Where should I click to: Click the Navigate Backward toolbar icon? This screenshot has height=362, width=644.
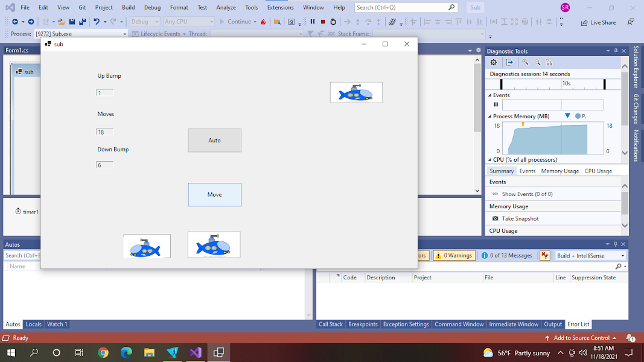(x=14, y=22)
